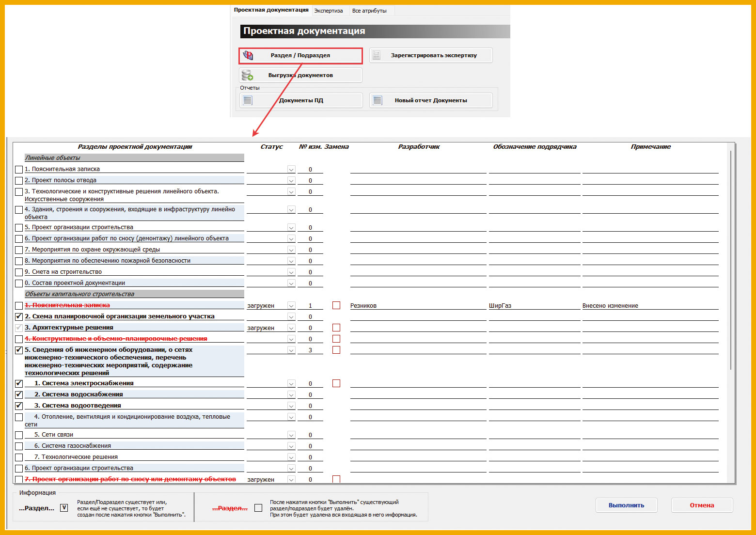Switch to the Экспертиза tab
Viewport: 756px width, 535px height.
point(329,11)
